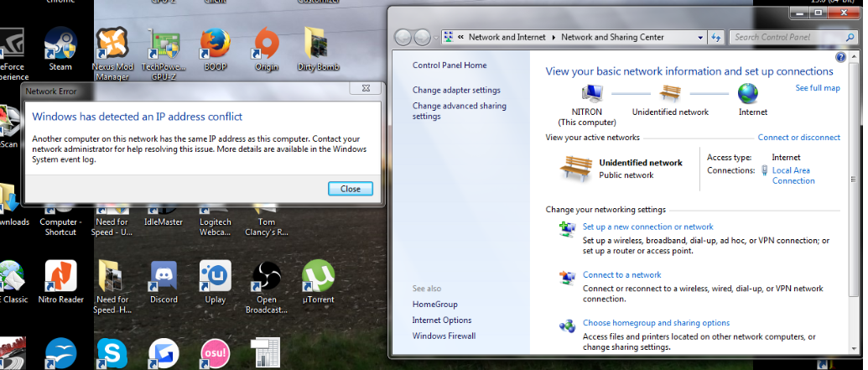This screenshot has height=370, width=868.
Task: Open the Uplay shortcut icon
Action: pyautogui.click(x=215, y=281)
